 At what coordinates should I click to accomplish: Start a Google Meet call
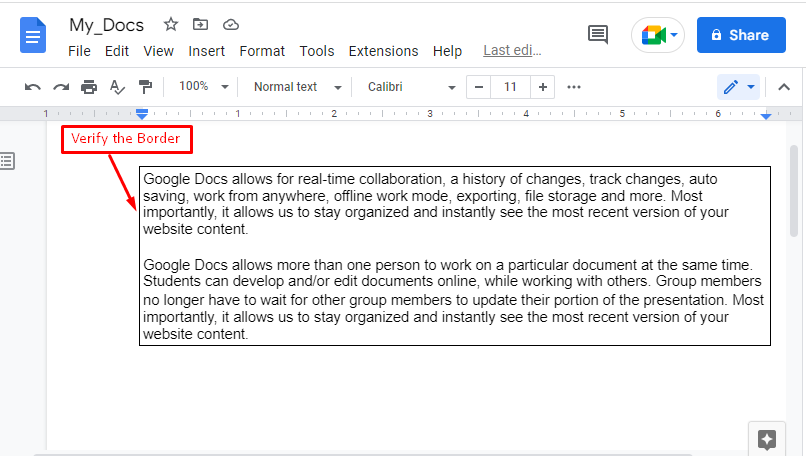tap(658, 35)
